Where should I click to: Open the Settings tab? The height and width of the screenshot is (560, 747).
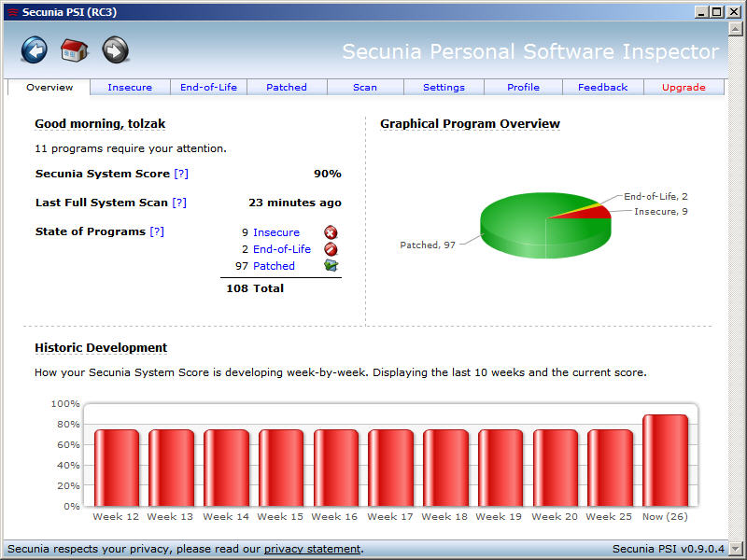(x=444, y=88)
